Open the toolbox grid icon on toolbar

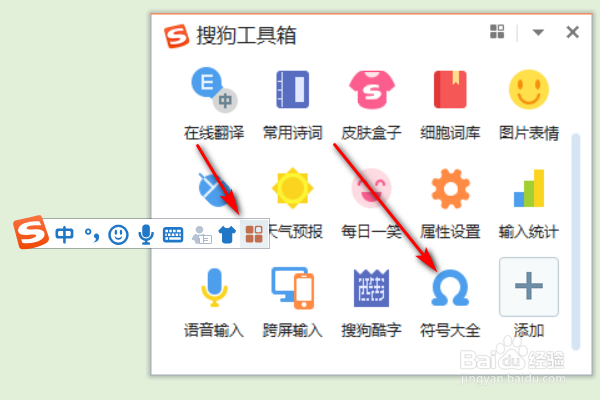(254, 234)
